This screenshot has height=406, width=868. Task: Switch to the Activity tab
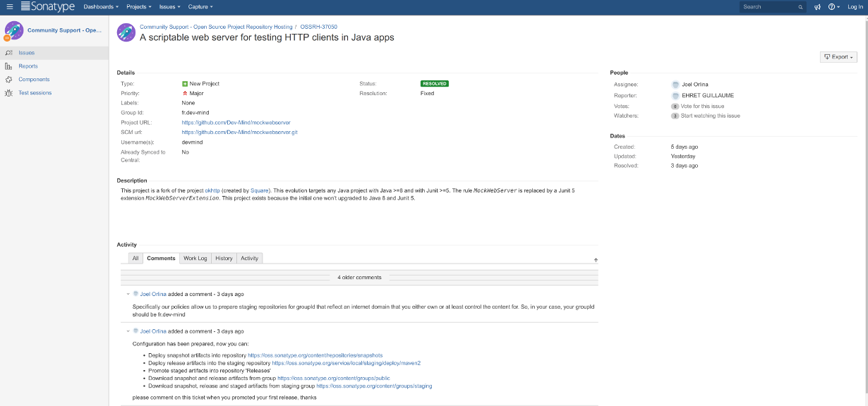click(250, 259)
